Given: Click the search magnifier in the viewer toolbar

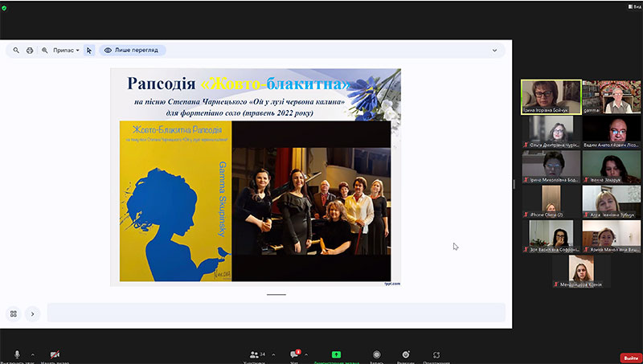Looking at the screenshot, I should tap(16, 51).
